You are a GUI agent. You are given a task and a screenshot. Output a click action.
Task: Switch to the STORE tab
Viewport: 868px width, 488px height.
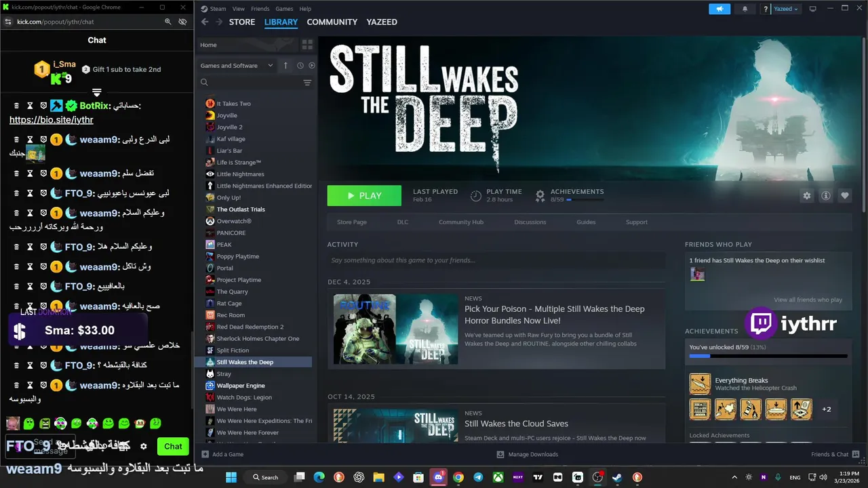(x=242, y=22)
